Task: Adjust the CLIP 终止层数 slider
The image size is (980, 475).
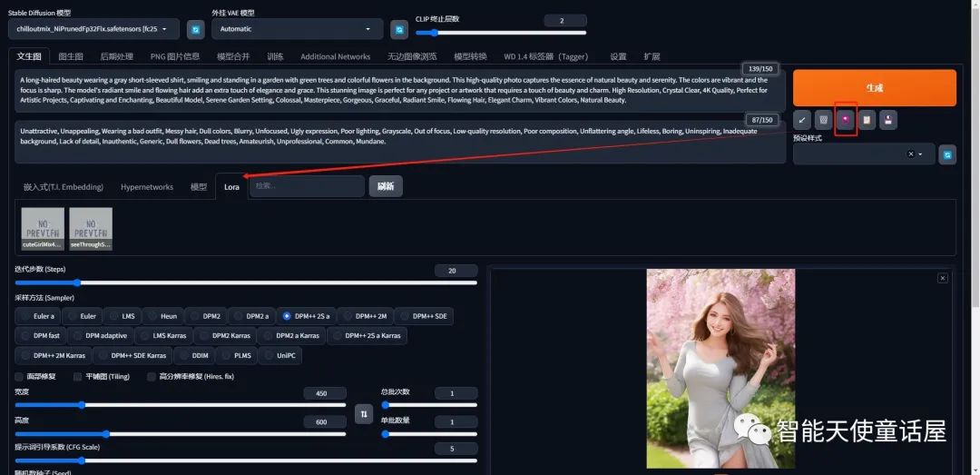Action: click(501, 33)
